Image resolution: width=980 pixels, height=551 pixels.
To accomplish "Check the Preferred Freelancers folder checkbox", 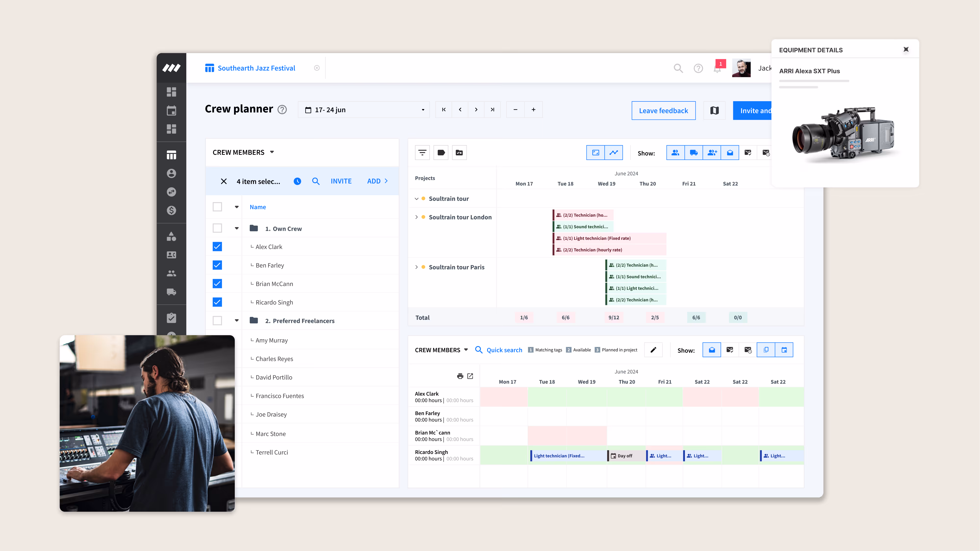I will click(x=217, y=320).
